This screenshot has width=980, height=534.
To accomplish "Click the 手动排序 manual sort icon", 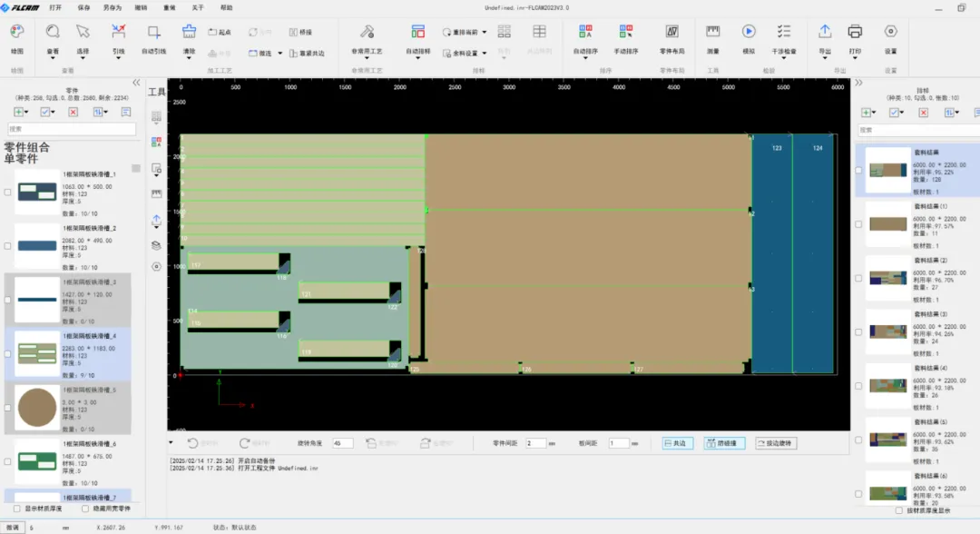I will (x=625, y=31).
